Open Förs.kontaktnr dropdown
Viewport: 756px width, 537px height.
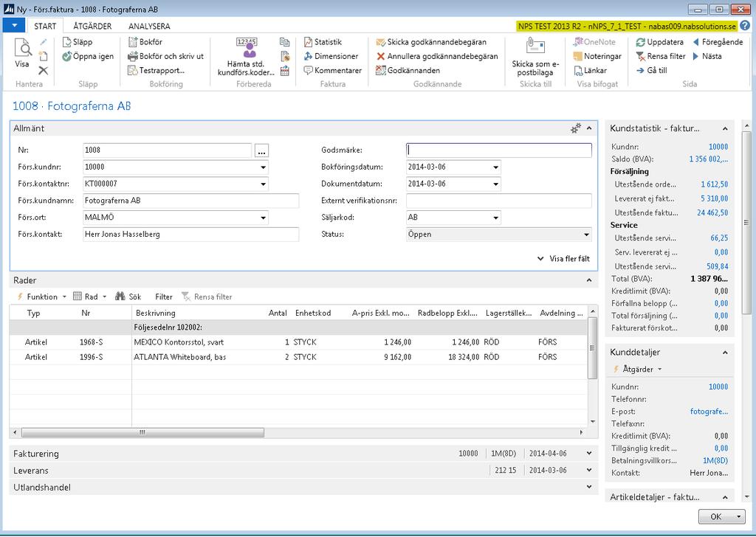coord(264,184)
